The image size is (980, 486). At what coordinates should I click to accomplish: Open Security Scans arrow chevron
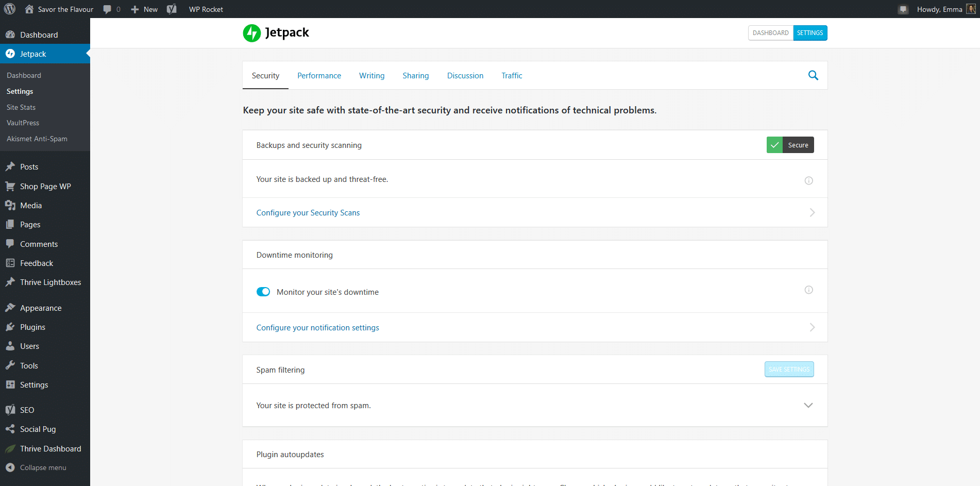coord(812,212)
